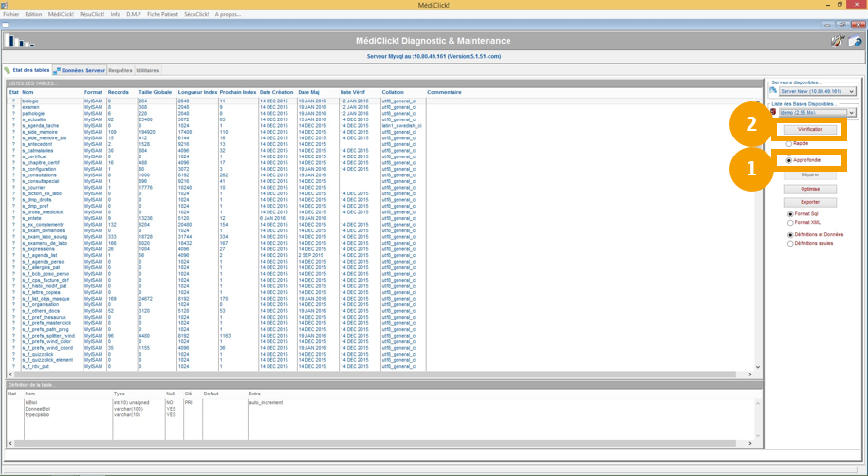Switch to the Données Serveur tab

click(80, 70)
